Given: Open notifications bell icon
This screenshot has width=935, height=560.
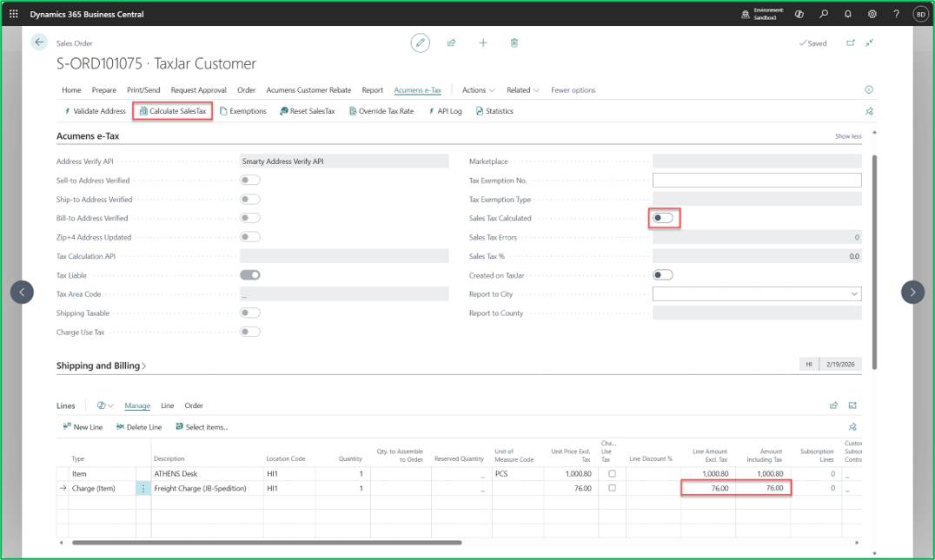Looking at the screenshot, I should coord(848,14).
